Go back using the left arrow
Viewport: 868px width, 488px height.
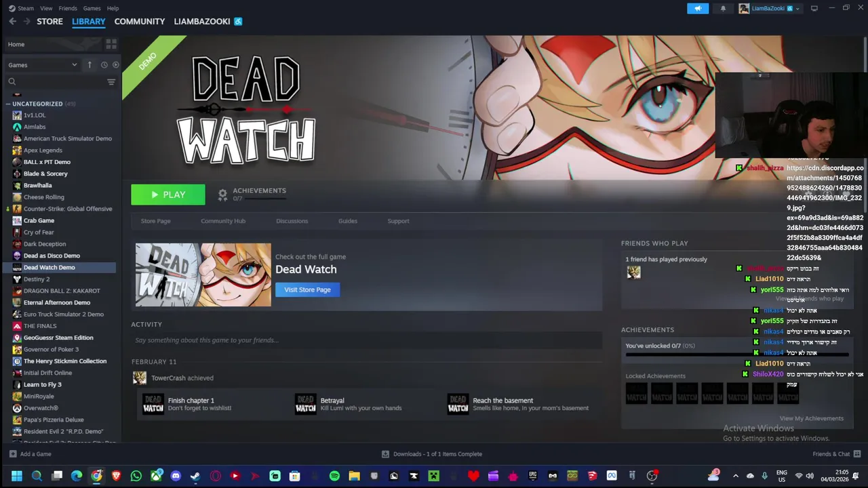pos(12,22)
